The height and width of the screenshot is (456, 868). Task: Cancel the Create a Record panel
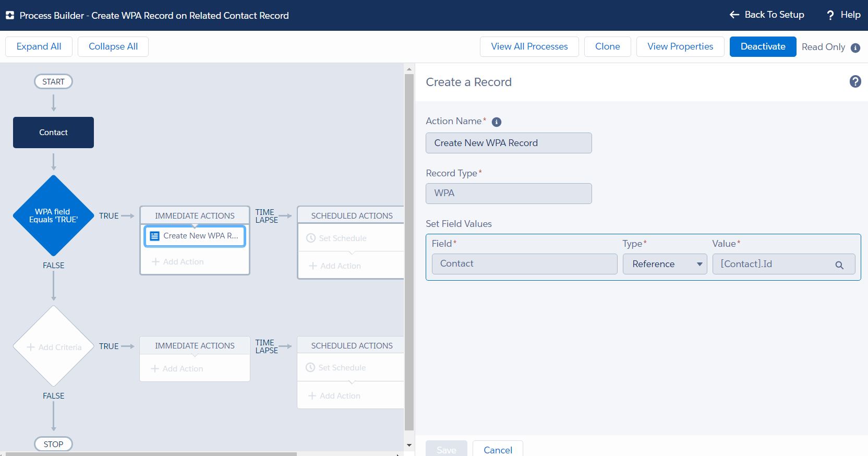coord(498,449)
